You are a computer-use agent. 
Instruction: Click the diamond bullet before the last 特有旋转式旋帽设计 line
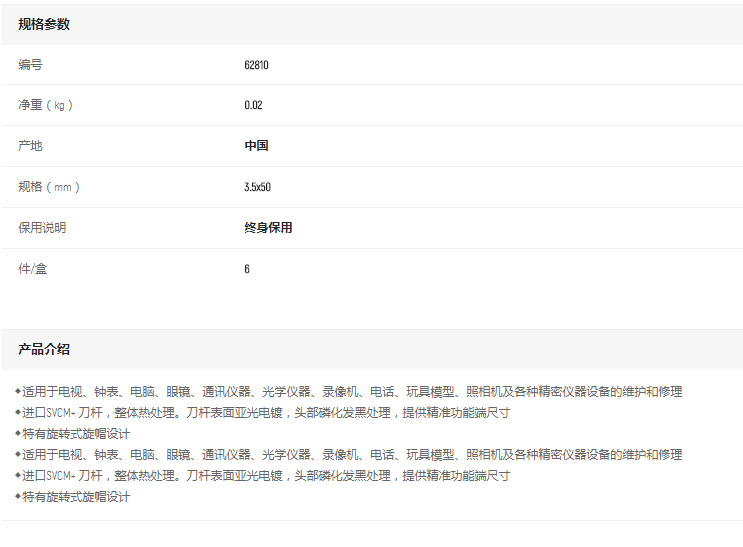coord(18,496)
